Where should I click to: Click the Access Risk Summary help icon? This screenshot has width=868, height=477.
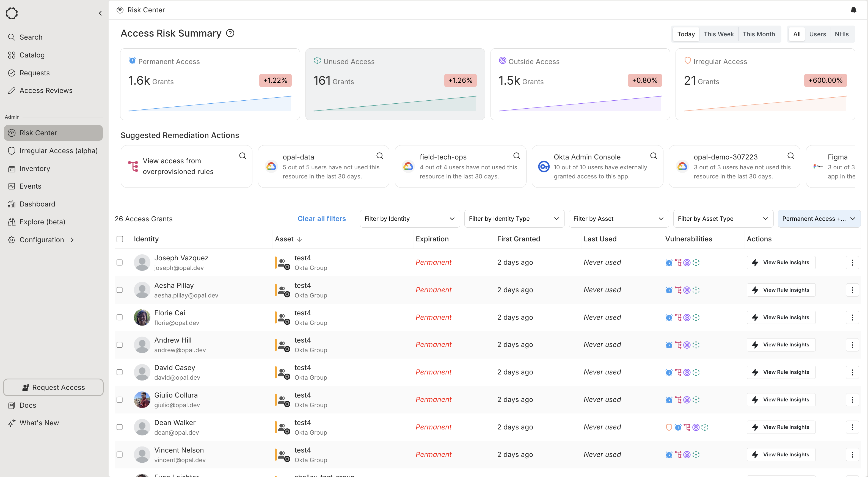click(230, 33)
